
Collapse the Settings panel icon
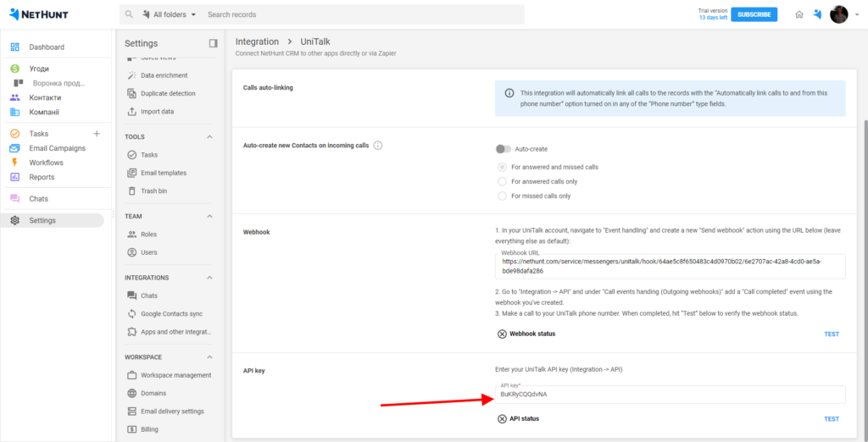213,43
